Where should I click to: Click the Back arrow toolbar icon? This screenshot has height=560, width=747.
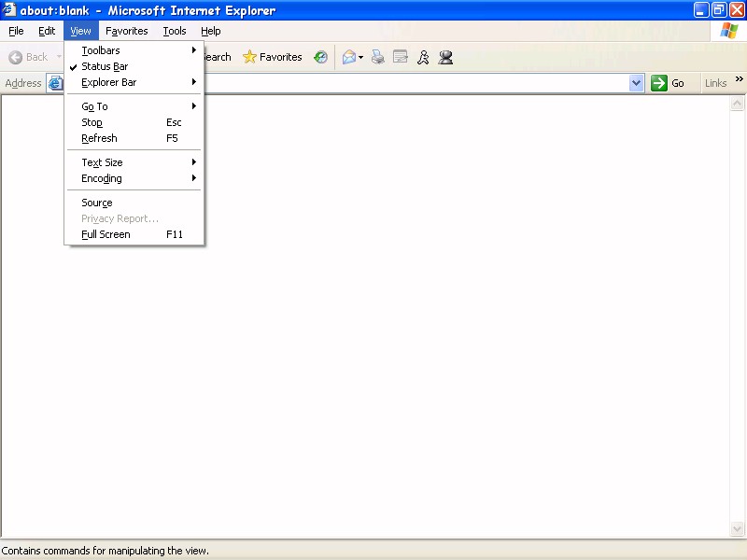pyautogui.click(x=16, y=57)
